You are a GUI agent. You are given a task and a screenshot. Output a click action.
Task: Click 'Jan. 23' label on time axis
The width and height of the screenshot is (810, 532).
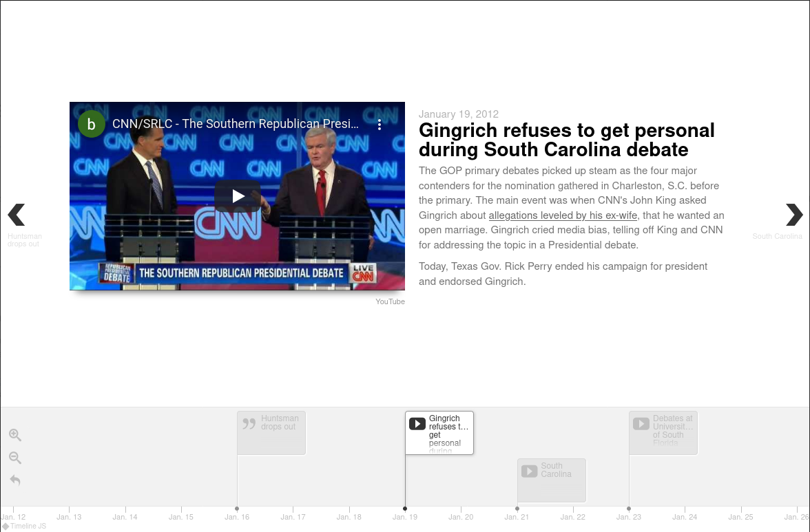[x=629, y=517]
